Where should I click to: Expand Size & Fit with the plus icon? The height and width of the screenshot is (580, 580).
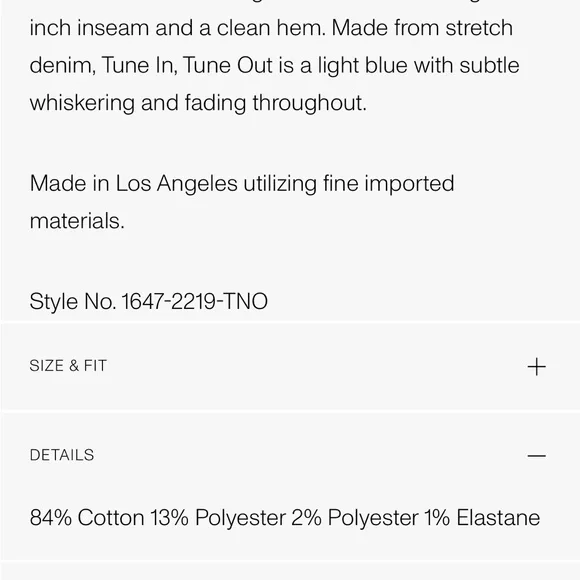tap(536, 367)
